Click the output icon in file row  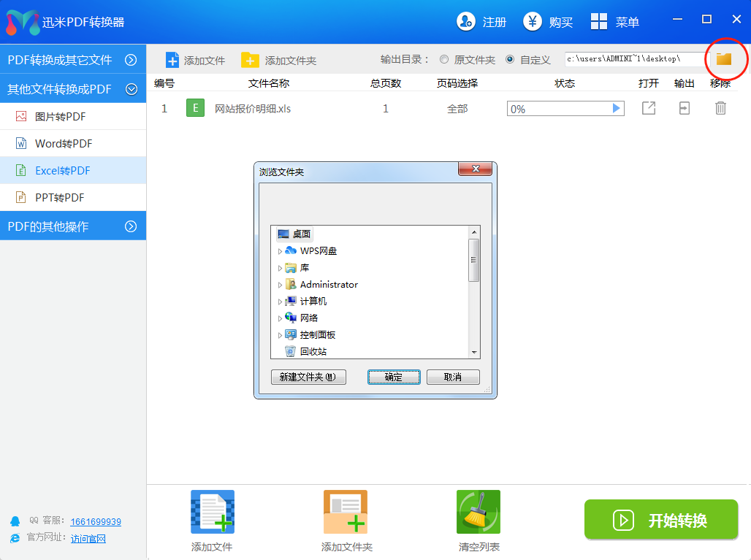[684, 109]
